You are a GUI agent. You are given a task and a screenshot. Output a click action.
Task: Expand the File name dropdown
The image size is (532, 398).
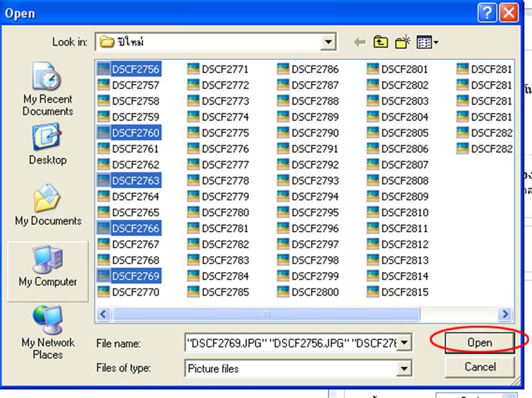pyautogui.click(x=404, y=343)
